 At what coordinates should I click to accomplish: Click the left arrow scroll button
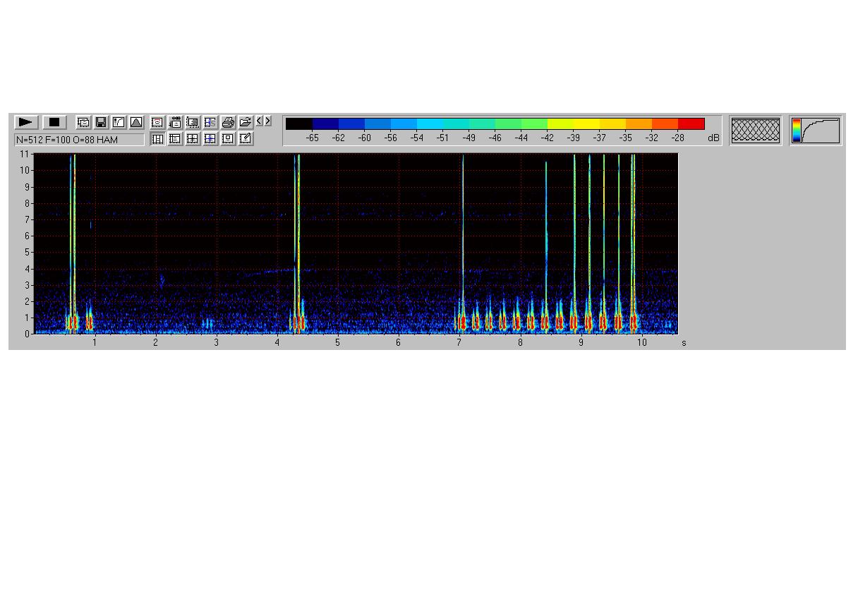click(259, 121)
